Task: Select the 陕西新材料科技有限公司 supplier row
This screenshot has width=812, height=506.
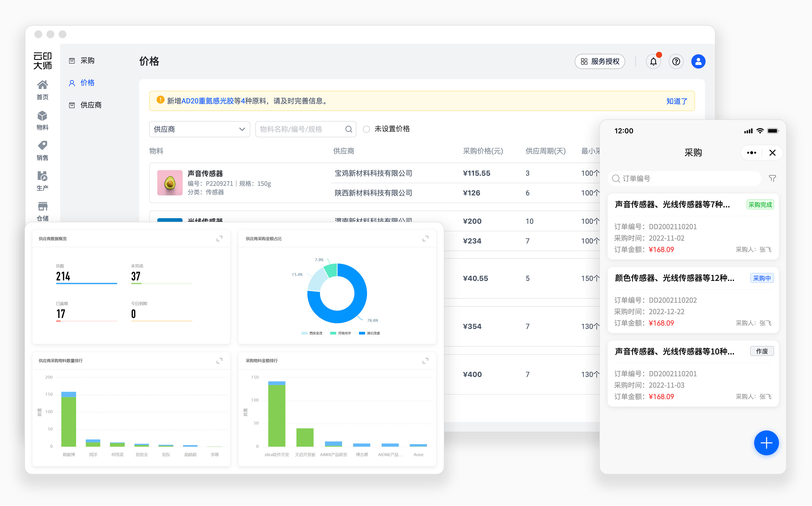Action: point(373,193)
